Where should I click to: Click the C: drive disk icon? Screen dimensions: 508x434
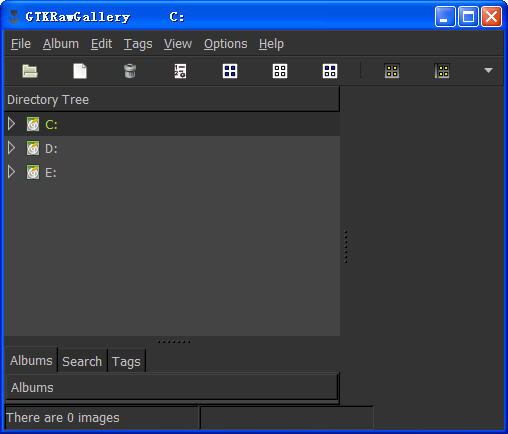(x=33, y=124)
